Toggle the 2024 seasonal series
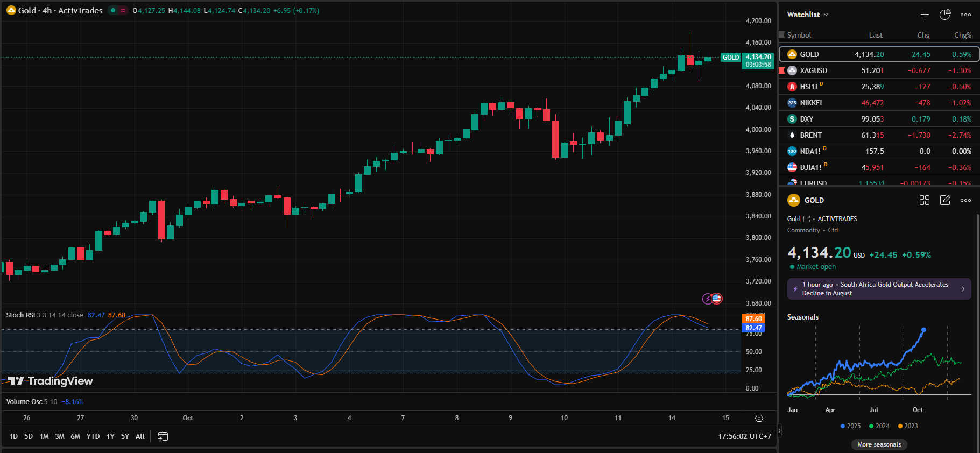Image resolution: width=980 pixels, height=453 pixels. pos(879,426)
